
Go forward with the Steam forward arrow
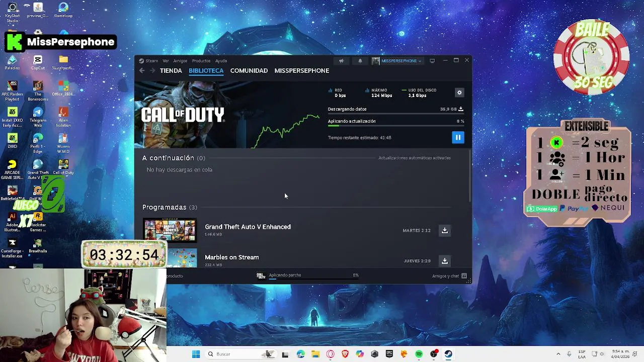(152, 71)
